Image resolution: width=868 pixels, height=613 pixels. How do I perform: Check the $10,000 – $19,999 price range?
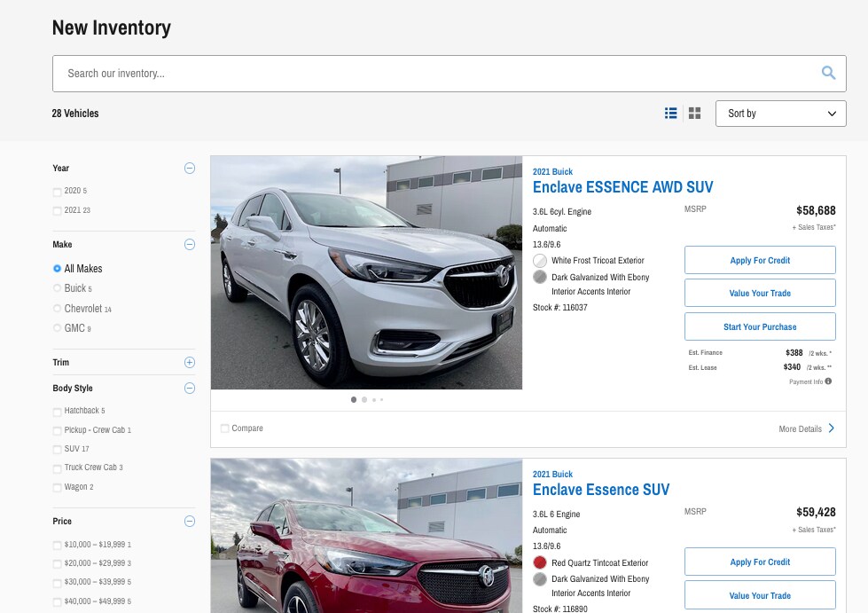(57, 546)
